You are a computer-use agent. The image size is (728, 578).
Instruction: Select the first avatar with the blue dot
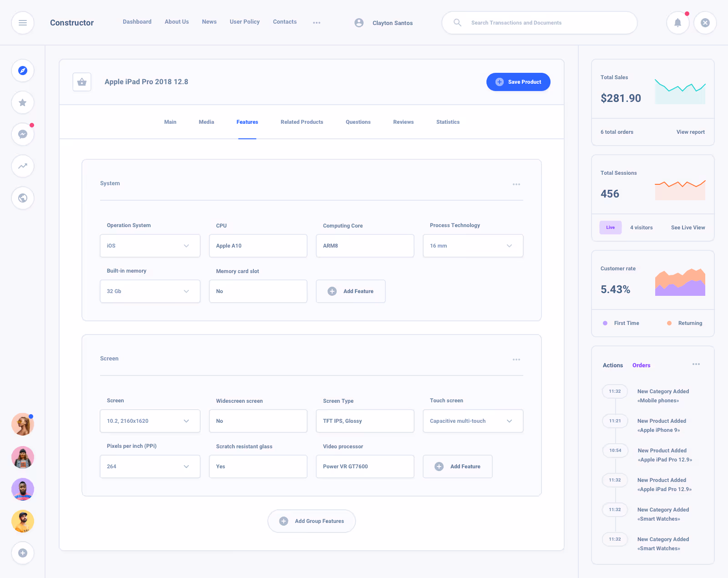23,424
